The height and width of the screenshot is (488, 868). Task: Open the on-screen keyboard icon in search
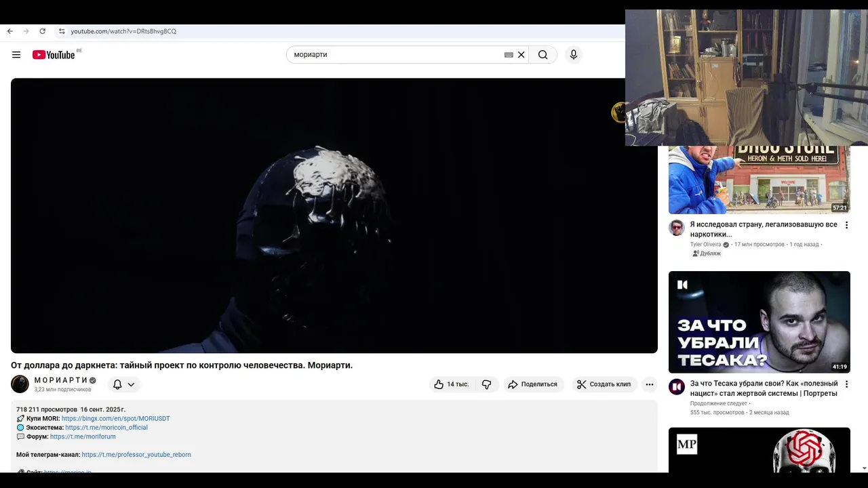509,55
